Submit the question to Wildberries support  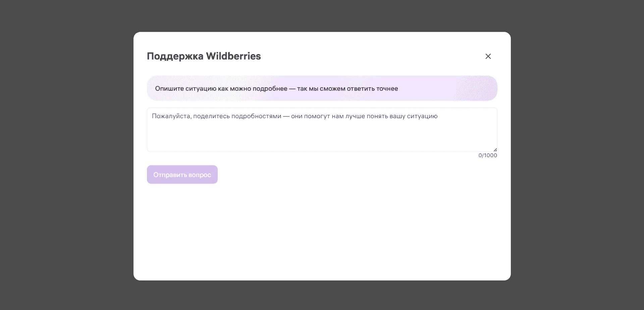[182, 175]
